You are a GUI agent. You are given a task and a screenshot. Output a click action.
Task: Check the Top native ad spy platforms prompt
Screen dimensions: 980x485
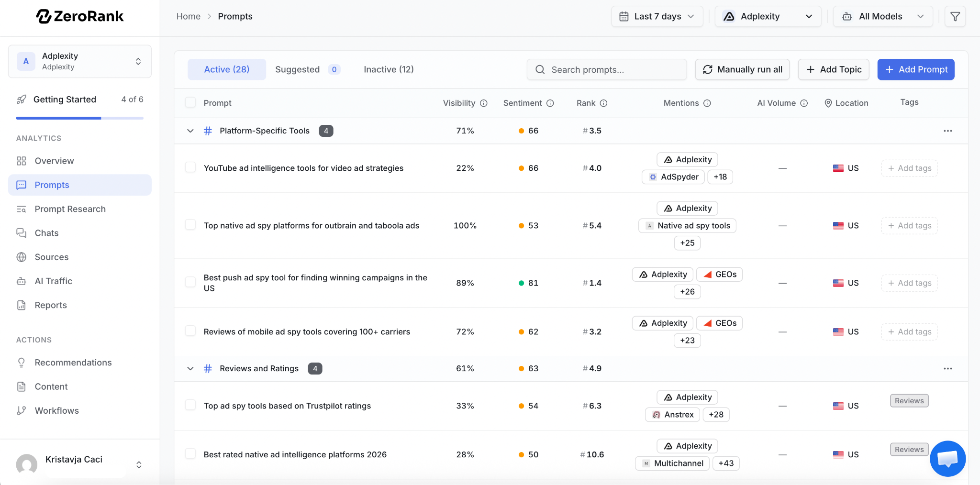click(190, 225)
